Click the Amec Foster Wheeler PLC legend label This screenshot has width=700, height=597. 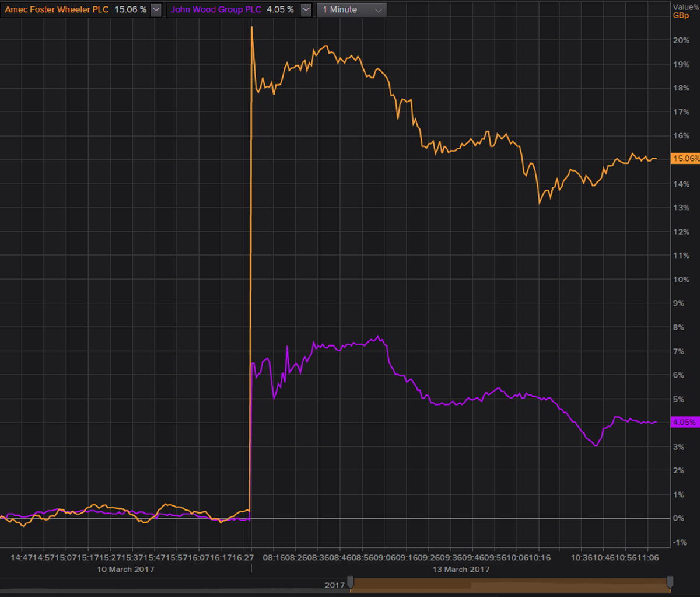[57, 10]
